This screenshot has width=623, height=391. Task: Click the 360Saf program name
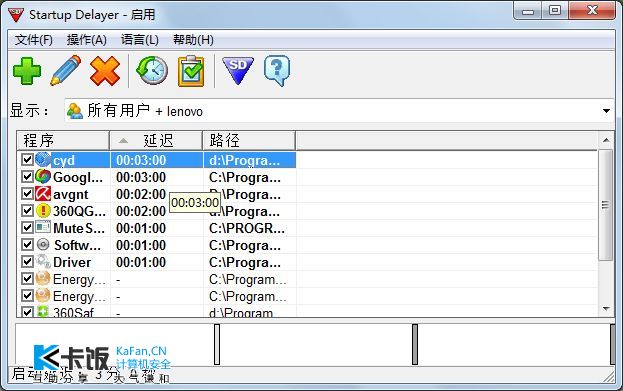(x=73, y=313)
